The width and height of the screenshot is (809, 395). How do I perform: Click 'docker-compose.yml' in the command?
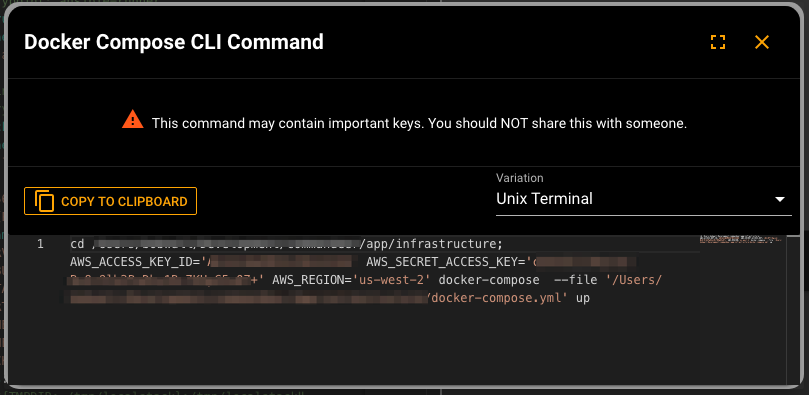(x=497, y=298)
